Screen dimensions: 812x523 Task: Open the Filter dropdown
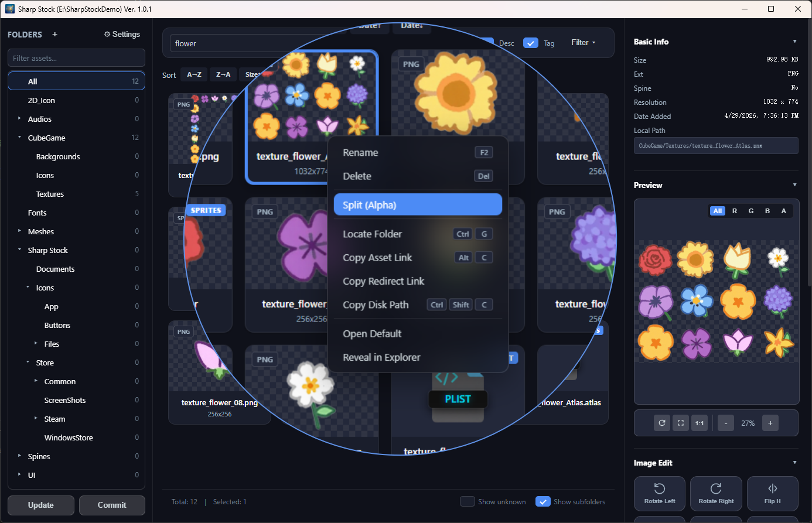point(583,43)
